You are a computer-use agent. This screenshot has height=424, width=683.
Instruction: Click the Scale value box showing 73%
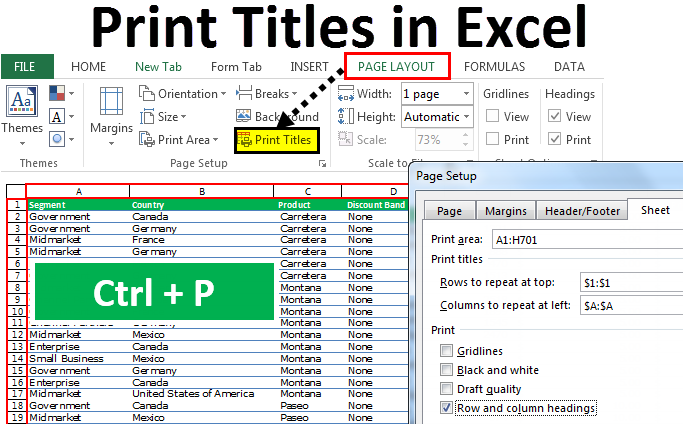point(437,139)
